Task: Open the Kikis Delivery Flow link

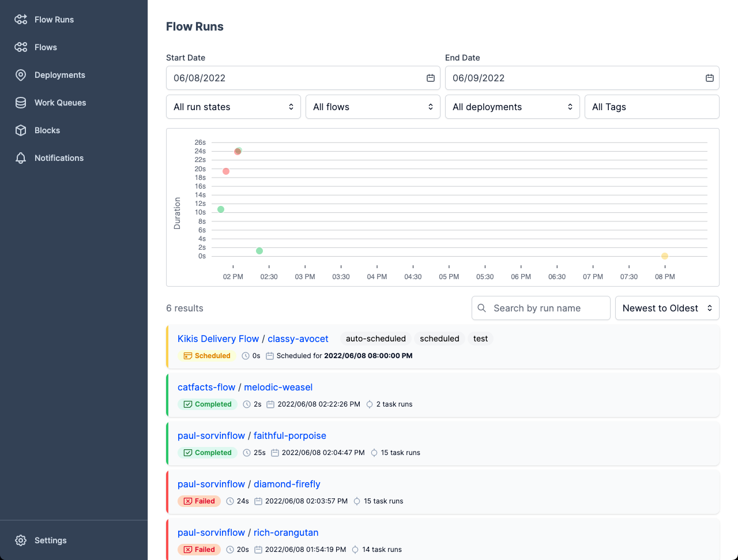Action: 218,339
